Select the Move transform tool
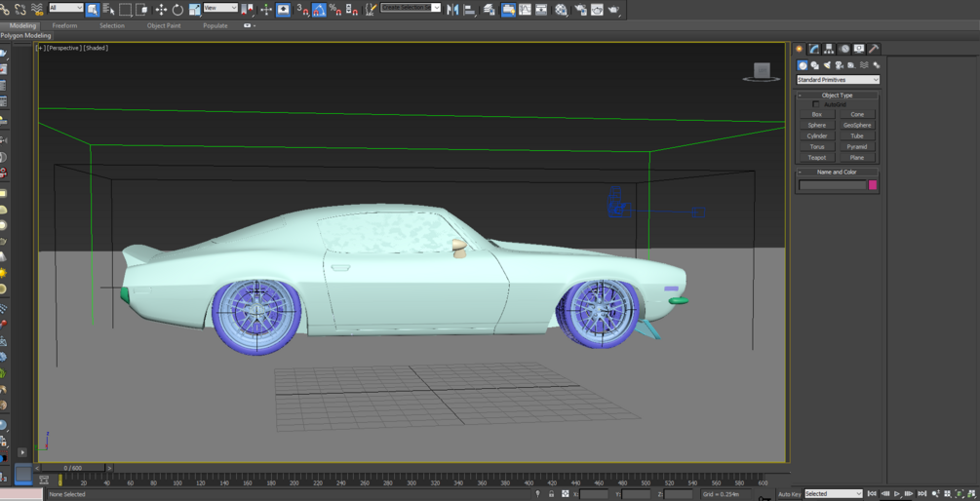Viewport: 980px width, 501px height. pyautogui.click(x=161, y=10)
